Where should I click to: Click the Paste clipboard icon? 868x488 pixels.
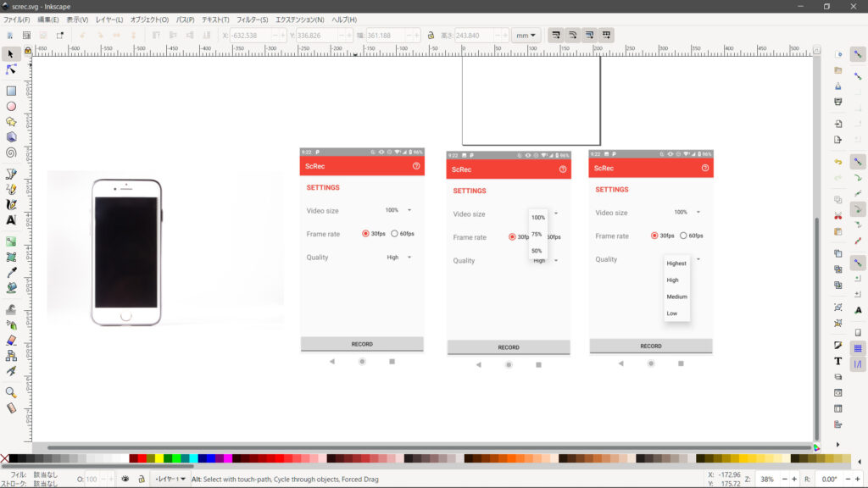pos(838,231)
